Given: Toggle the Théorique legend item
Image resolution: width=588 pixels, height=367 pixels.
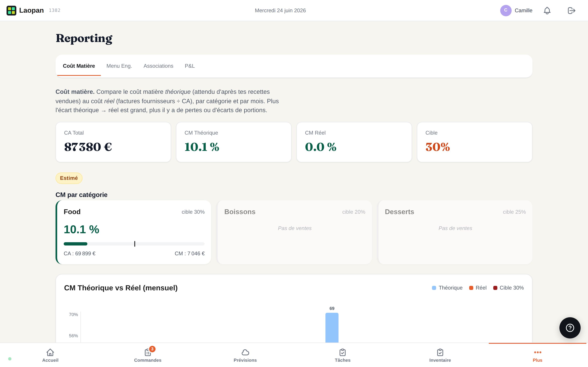Looking at the screenshot, I should [x=447, y=288].
